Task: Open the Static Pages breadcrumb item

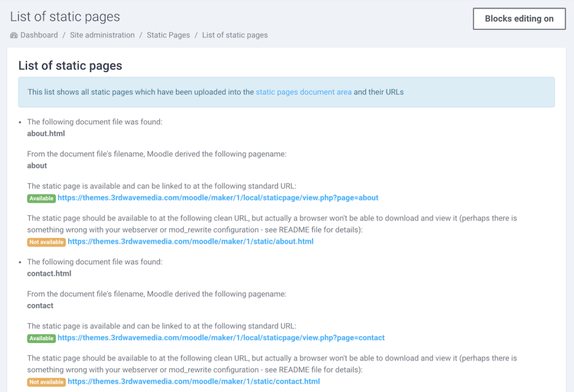Action: 168,35
